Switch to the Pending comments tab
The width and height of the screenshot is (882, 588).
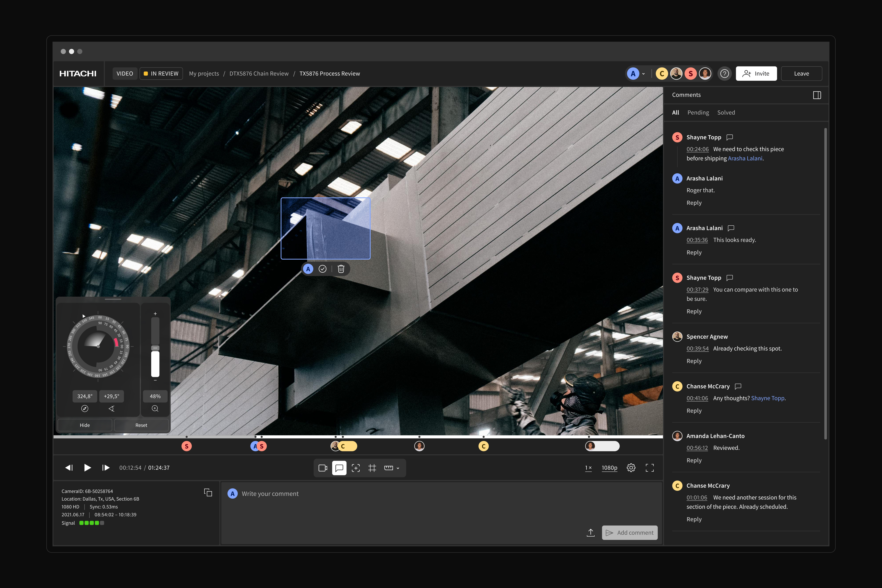coord(698,112)
